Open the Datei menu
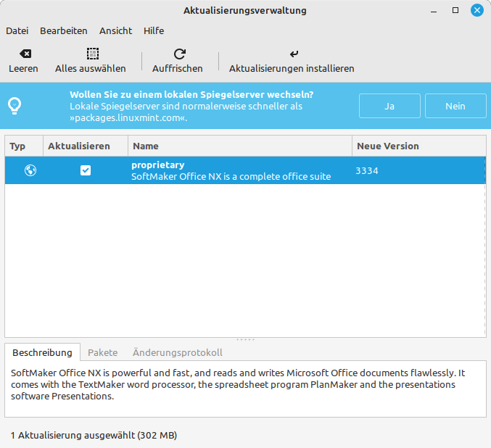491x448 pixels. click(x=17, y=30)
